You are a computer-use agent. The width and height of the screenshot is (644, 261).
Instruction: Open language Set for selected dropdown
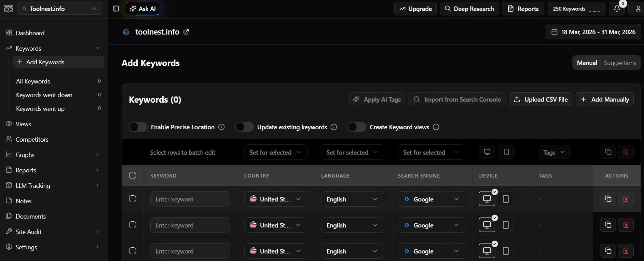point(353,152)
